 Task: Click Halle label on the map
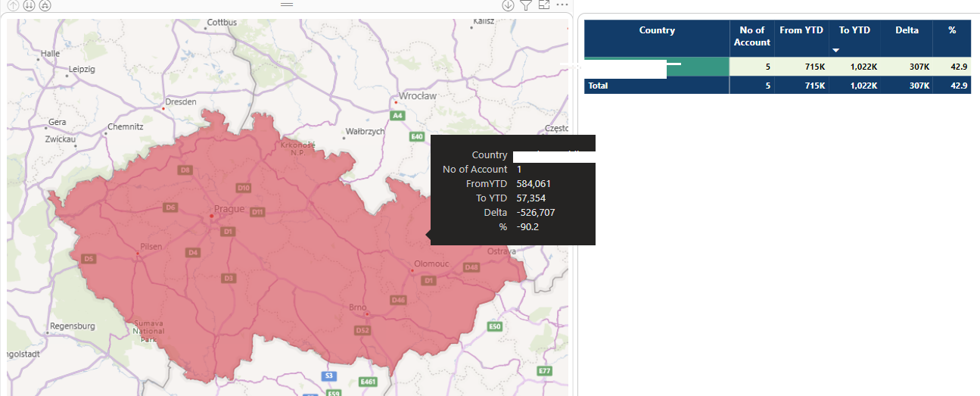(x=51, y=54)
